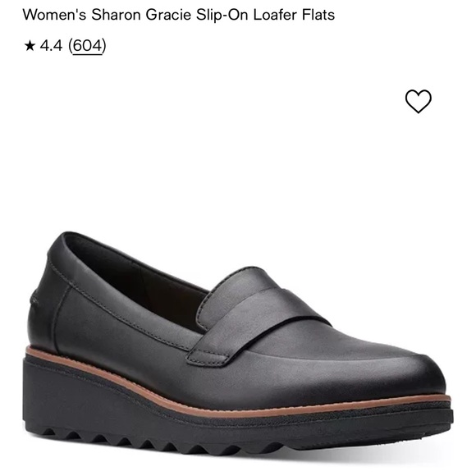Viewport: 476px width, 476px height.
Task: Open the 604 customer reviews link
Action: (87, 46)
